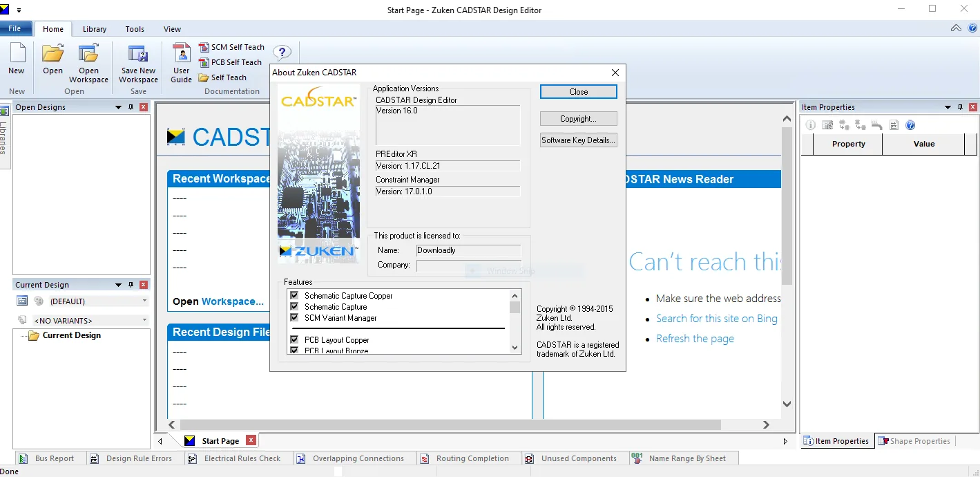The image size is (980, 477).
Task: Click the New design icon
Action: [x=17, y=54]
